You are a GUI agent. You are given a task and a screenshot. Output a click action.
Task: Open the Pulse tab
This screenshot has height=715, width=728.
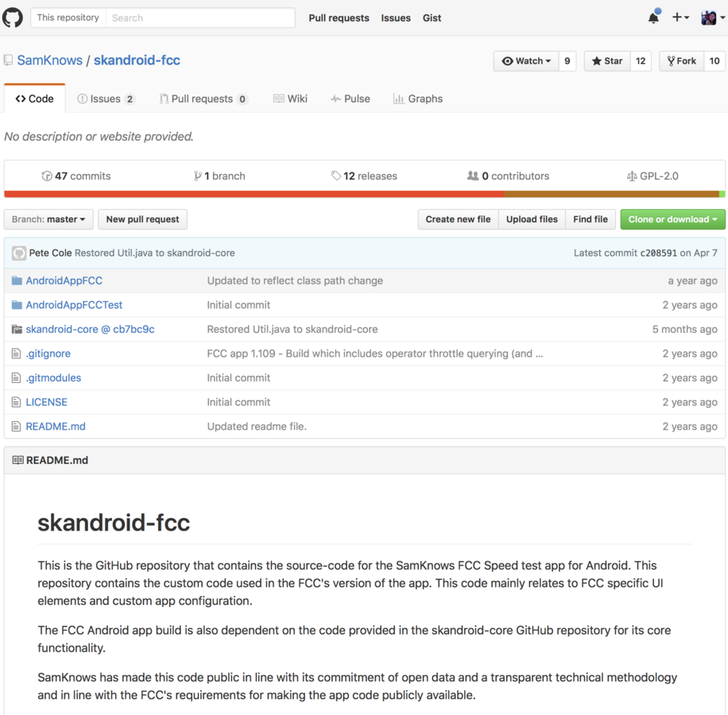click(x=350, y=99)
